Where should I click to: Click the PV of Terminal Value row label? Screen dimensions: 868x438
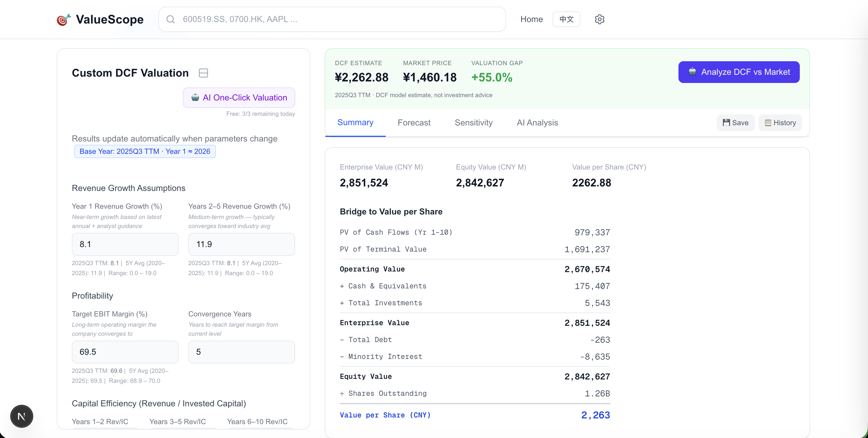click(x=383, y=249)
